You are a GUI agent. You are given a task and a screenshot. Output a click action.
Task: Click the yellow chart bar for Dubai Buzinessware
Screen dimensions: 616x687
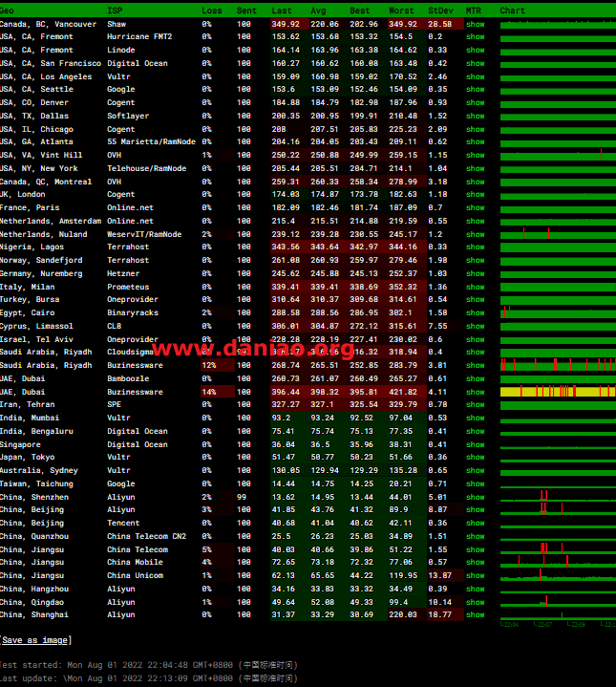tap(558, 392)
